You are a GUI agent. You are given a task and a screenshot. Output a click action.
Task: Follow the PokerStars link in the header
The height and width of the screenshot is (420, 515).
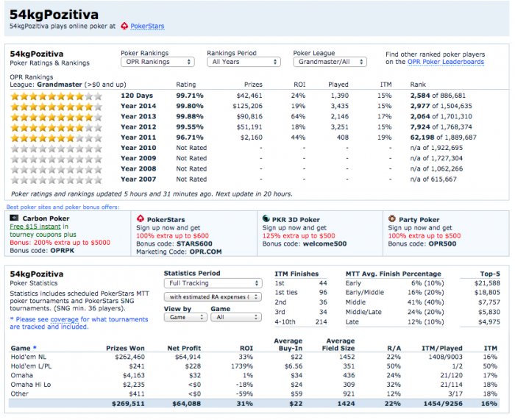[147, 26]
